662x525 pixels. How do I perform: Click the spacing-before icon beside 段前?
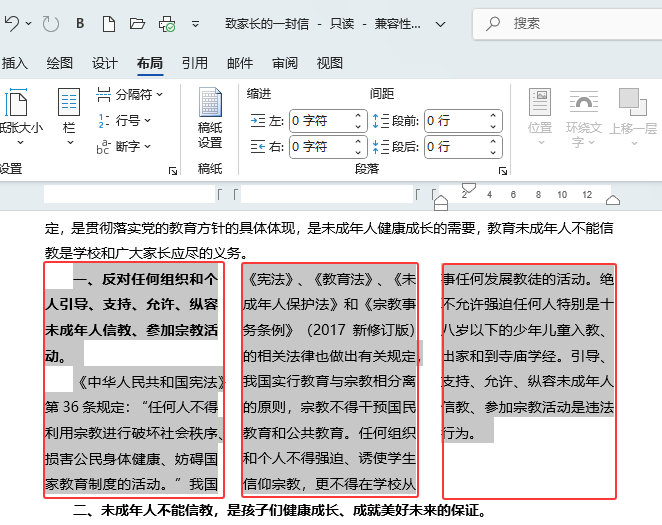380,121
